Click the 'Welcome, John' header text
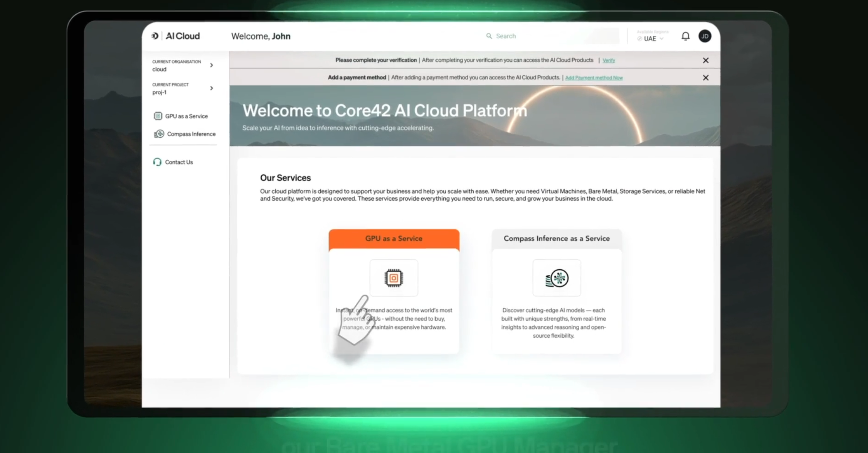This screenshot has width=868, height=453. [261, 36]
